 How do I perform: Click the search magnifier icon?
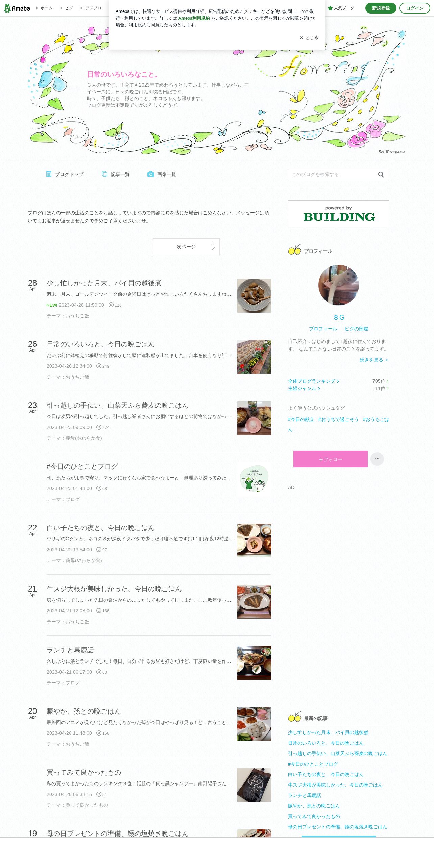click(381, 174)
